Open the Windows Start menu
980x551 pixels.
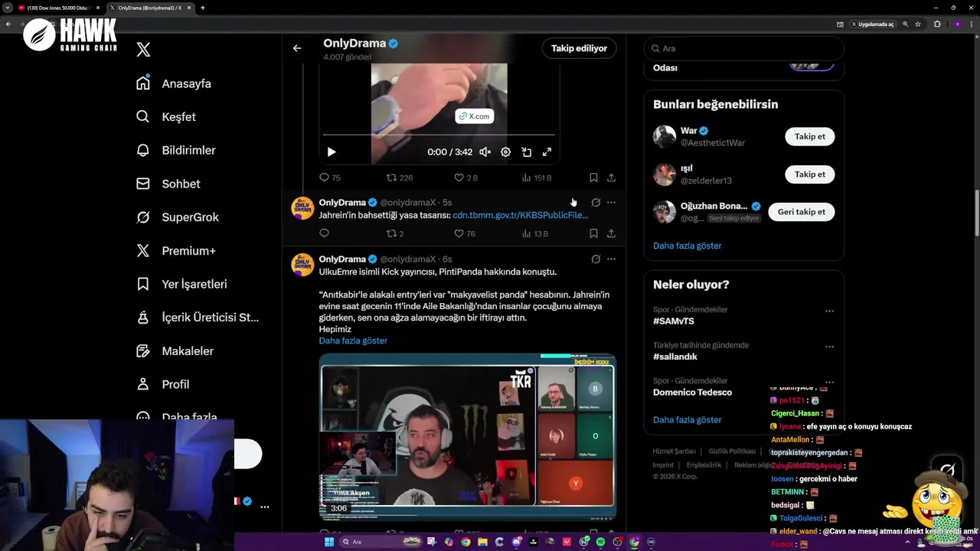click(x=329, y=542)
